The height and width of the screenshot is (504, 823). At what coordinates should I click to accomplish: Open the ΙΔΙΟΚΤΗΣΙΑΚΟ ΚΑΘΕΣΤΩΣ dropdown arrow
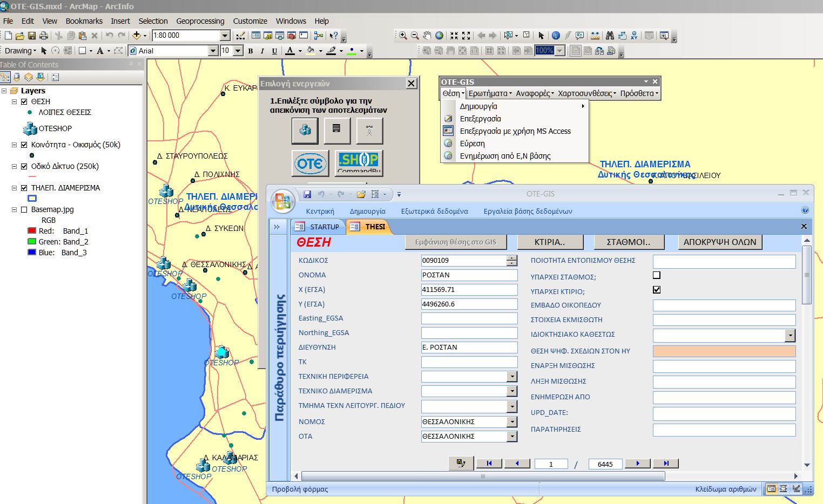(x=790, y=336)
